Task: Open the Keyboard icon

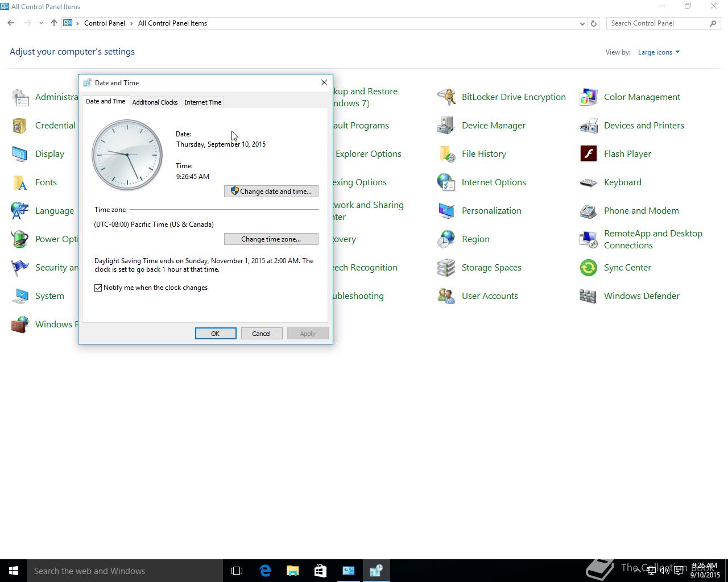Action: click(589, 182)
